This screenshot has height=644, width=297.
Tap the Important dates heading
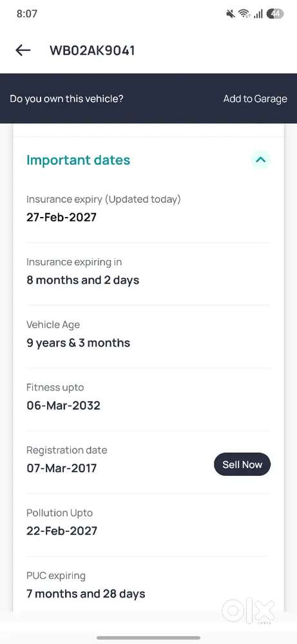78,160
